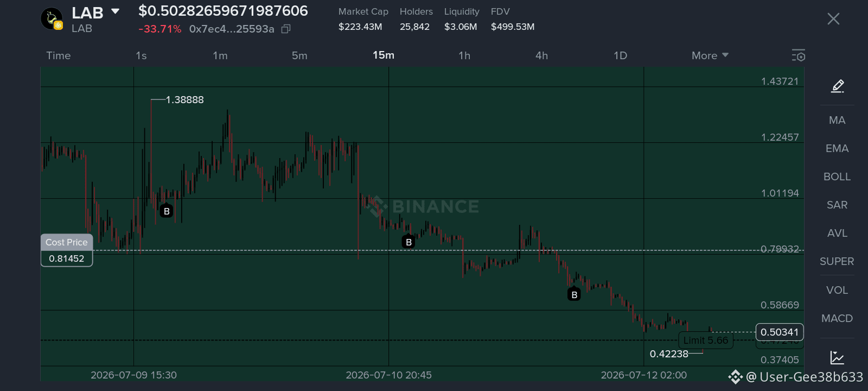Click the contract address text 0x7ec4...25593a

[x=232, y=29]
